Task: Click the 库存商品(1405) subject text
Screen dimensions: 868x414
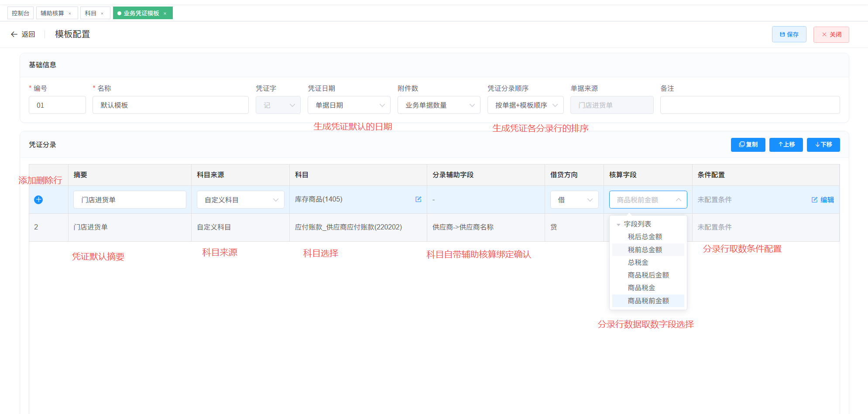Action: tap(319, 199)
